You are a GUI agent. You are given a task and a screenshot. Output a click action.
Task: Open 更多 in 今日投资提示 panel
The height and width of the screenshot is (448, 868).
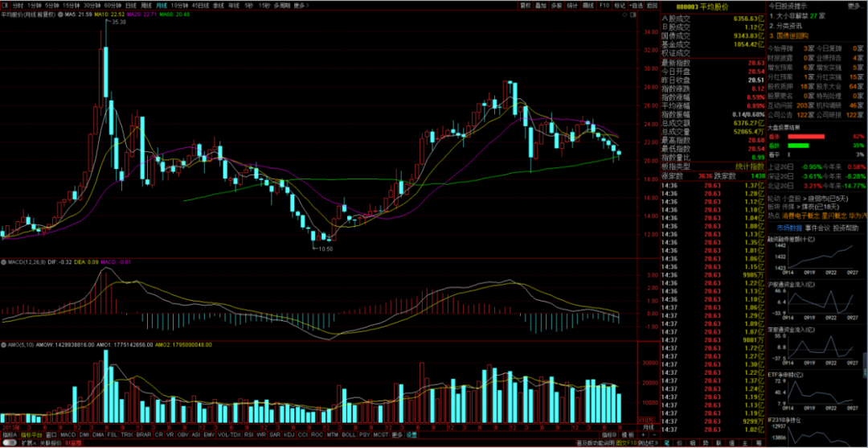tap(856, 6)
